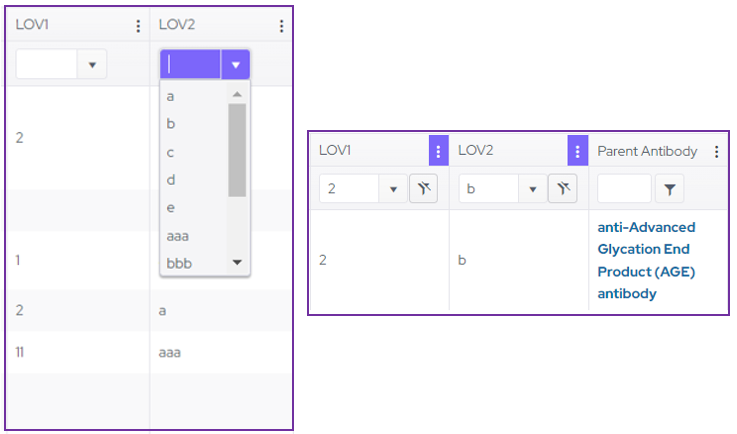Select option 'a' from dropdown list
Screen dimensions: 737x434
[x=171, y=96]
